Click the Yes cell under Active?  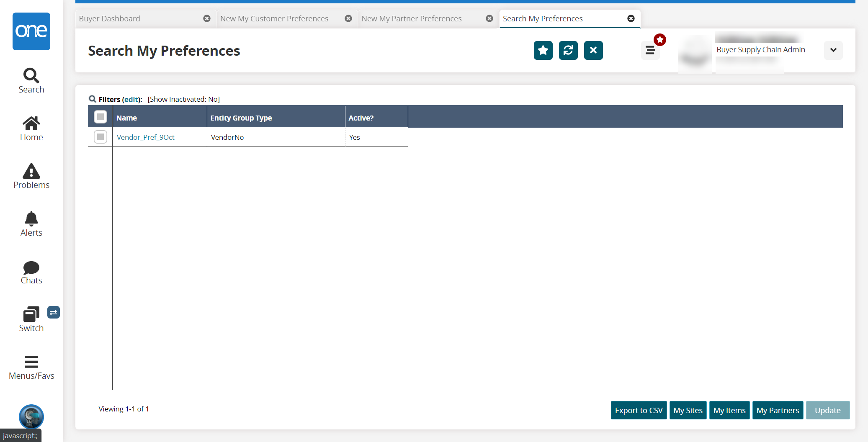click(376, 137)
